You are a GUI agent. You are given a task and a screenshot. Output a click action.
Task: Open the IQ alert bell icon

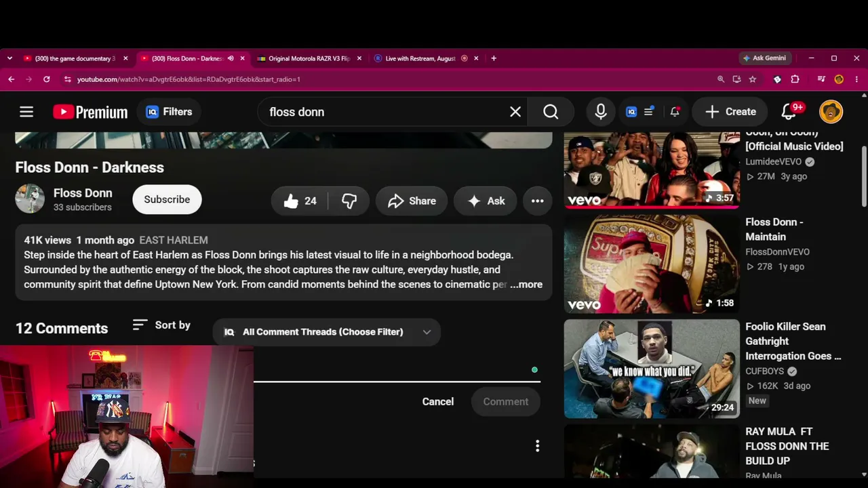pos(675,112)
